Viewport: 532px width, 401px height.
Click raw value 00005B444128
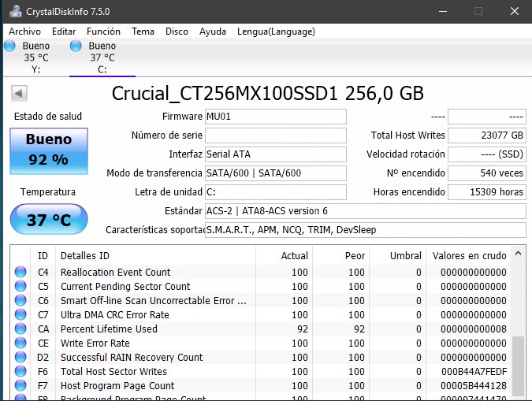click(x=474, y=386)
